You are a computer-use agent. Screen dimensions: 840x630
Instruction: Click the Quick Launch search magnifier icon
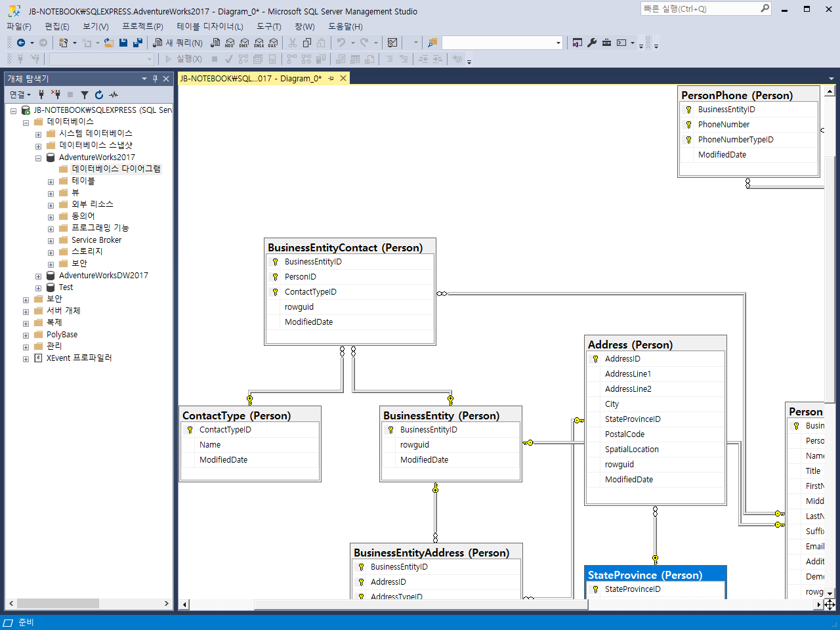click(765, 9)
